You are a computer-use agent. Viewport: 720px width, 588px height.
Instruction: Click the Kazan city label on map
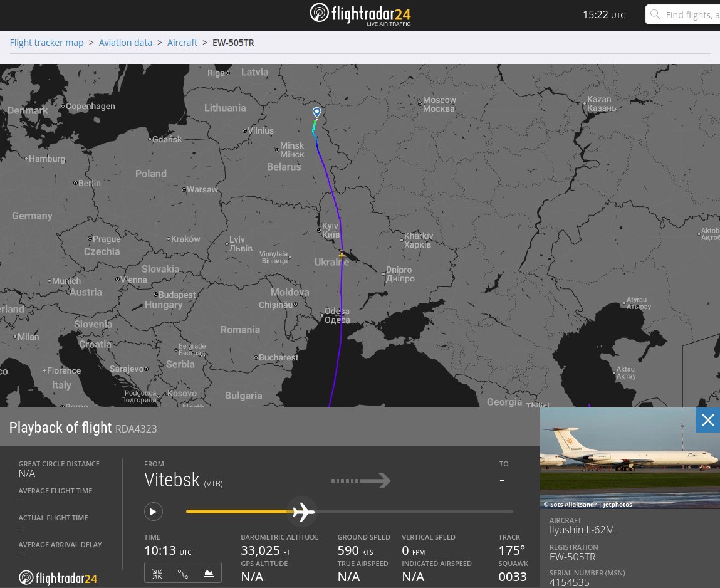602,103
